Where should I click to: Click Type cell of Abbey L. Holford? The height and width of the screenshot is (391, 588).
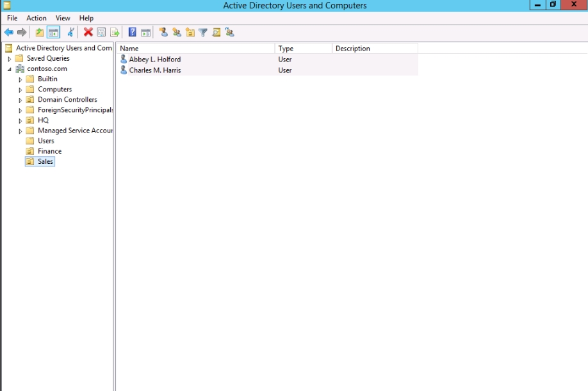coord(285,59)
